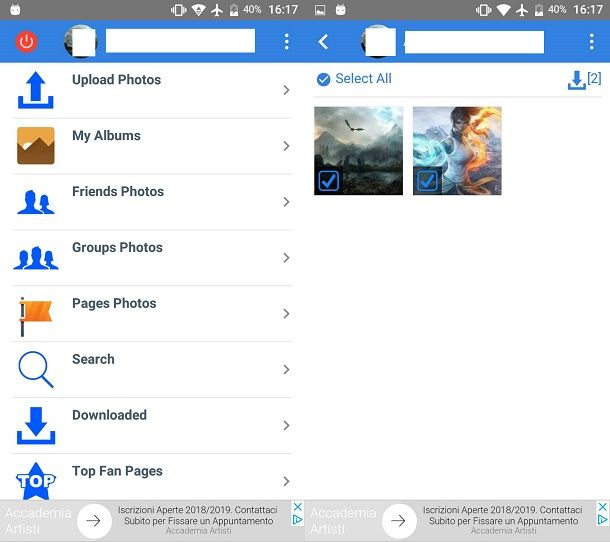
Task: Tap the blanked name field in right header
Action: (x=474, y=42)
